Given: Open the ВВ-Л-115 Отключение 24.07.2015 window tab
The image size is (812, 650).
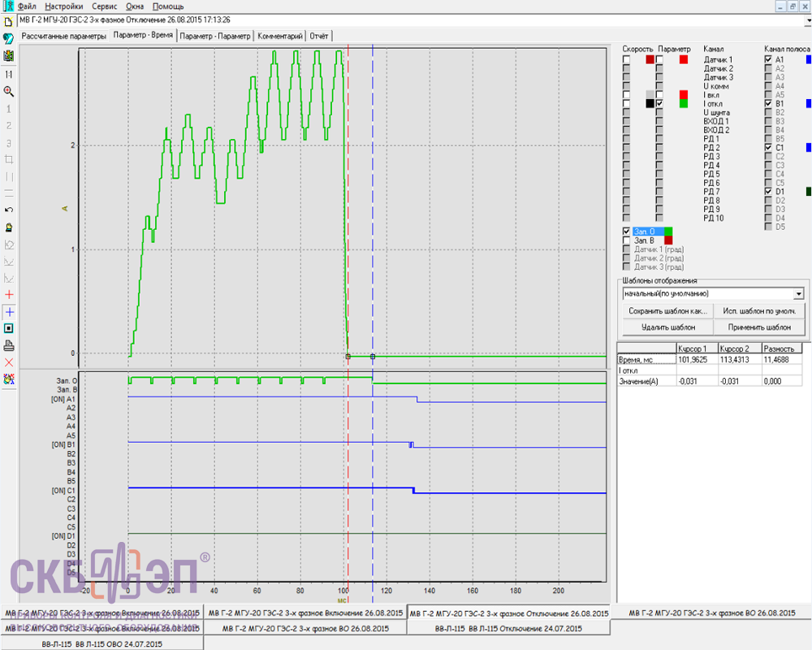Looking at the screenshot, I should point(508,628).
